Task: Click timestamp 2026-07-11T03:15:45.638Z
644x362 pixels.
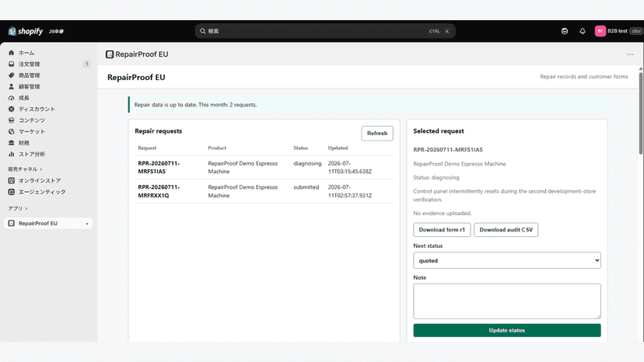Action: (x=349, y=168)
